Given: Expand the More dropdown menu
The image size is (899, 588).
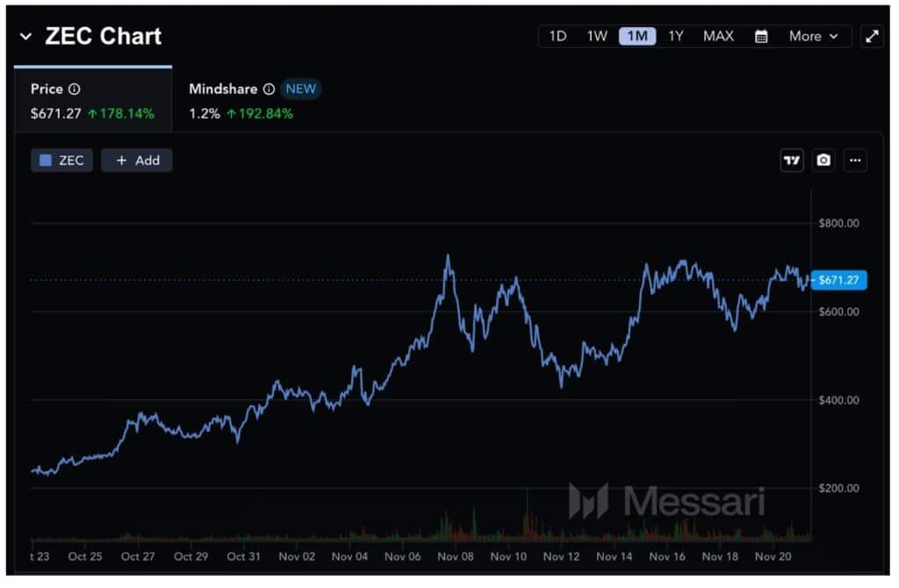Looking at the screenshot, I should pos(813,36).
